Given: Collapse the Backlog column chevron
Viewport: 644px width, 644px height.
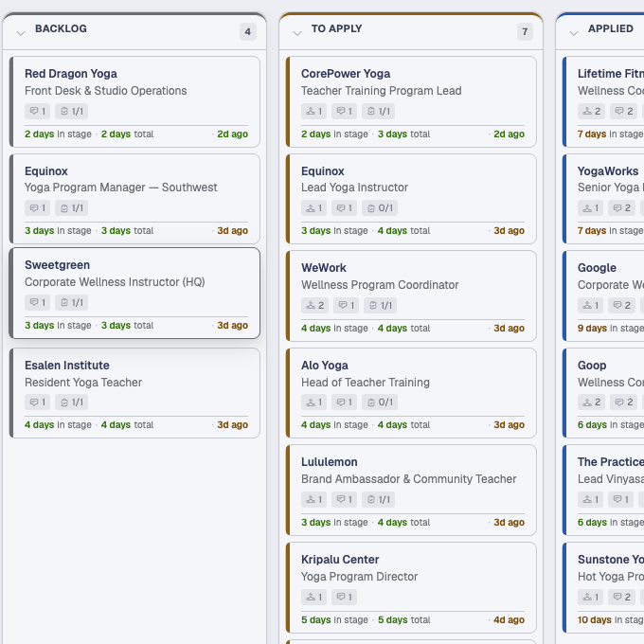Looking at the screenshot, I should click(21, 33).
